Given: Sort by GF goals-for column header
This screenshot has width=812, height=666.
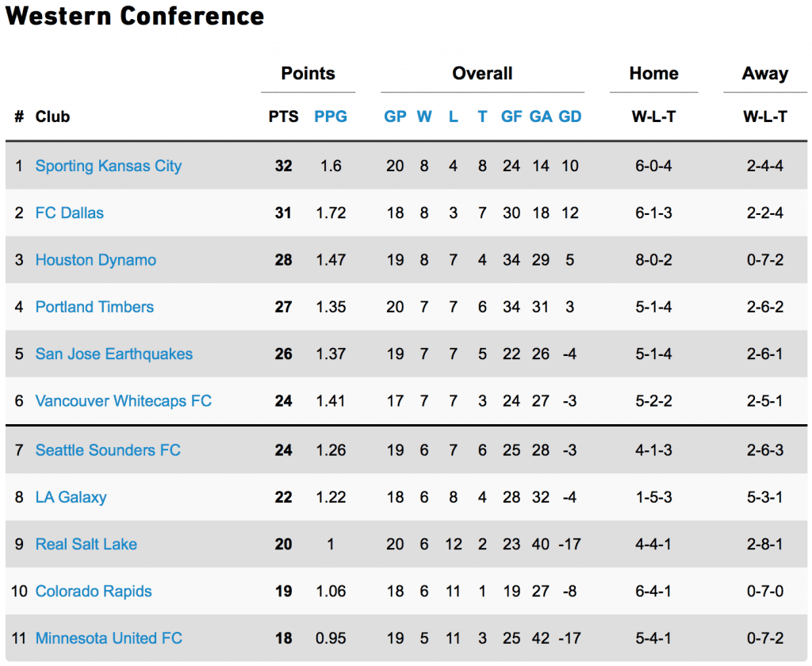Looking at the screenshot, I should tap(511, 117).
